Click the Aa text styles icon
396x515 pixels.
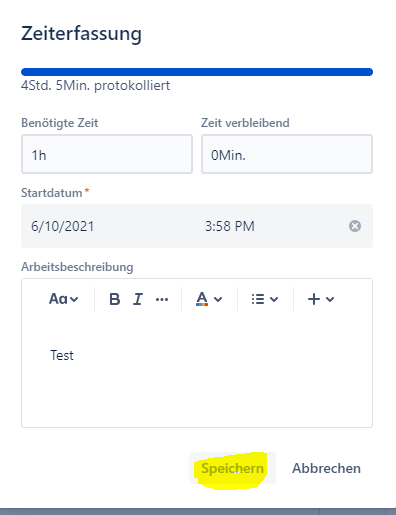point(58,299)
